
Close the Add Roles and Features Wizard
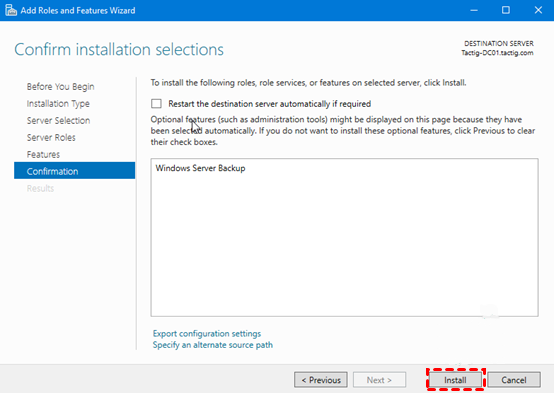[x=538, y=10]
